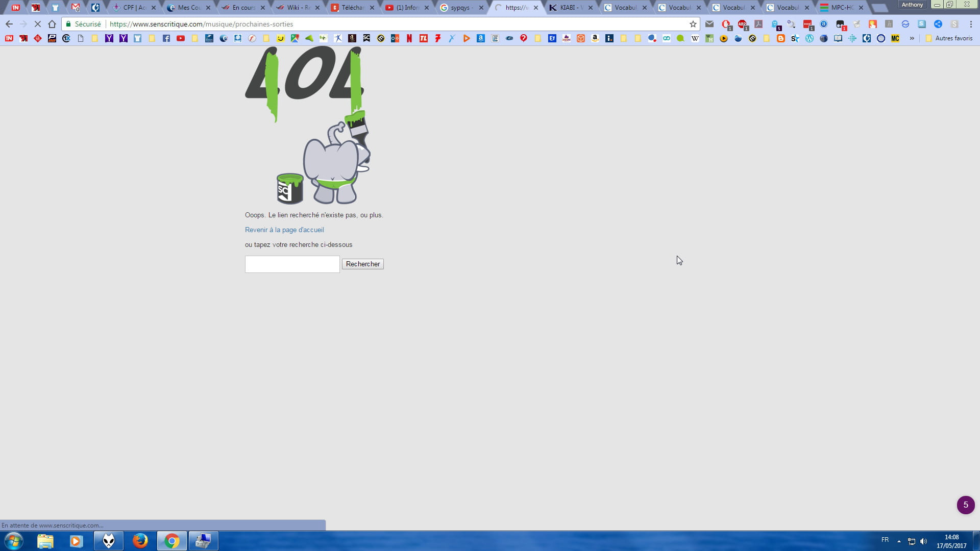Open the orange Blogger bookmark
Image resolution: width=980 pixels, height=551 pixels.
tap(781, 38)
